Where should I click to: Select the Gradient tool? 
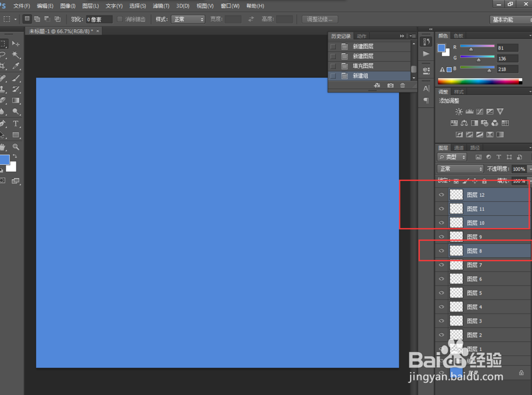pyautogui.click(x=15, y=100)
